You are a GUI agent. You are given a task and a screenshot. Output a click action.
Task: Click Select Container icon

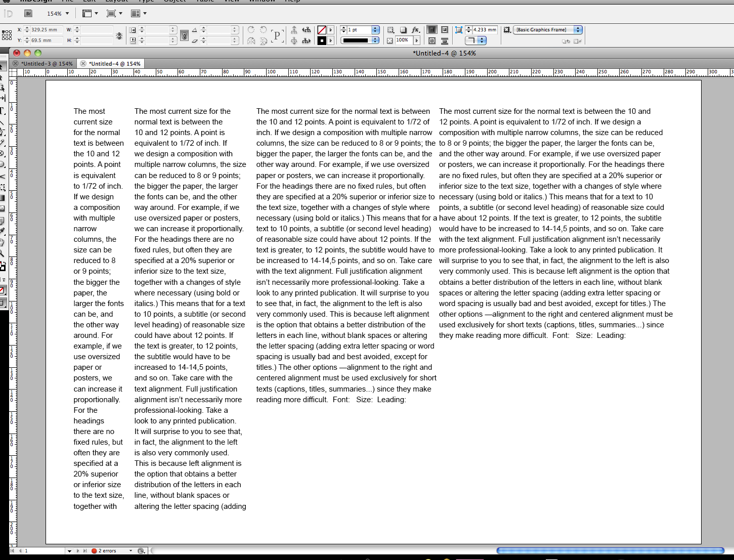click(294, 30)
